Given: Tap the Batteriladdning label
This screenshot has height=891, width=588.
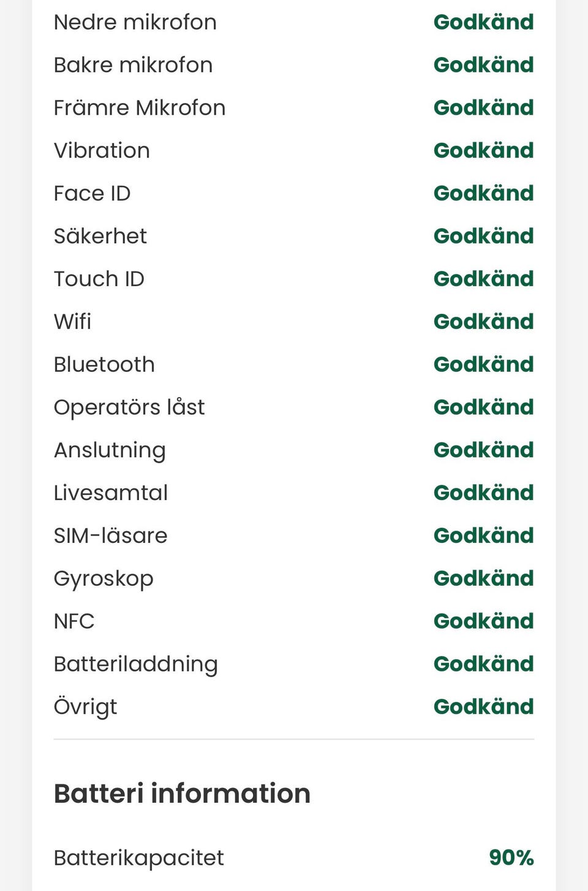Looking at the screenshot, I should click(x=136, y=664).
